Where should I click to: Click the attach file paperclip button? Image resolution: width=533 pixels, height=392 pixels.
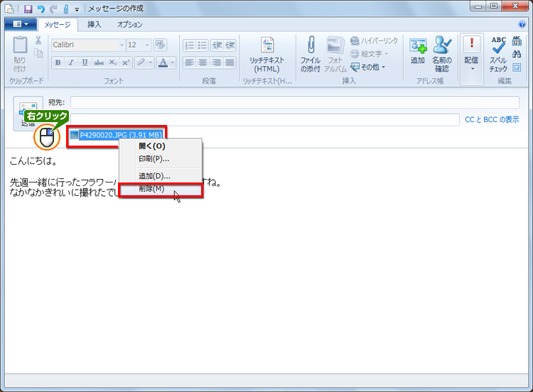311,55
